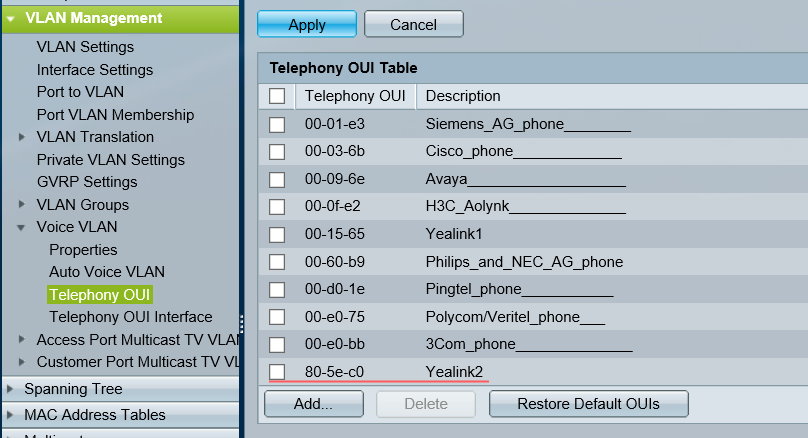Collapse the Voice VLAN tree node

coord(22,227)
